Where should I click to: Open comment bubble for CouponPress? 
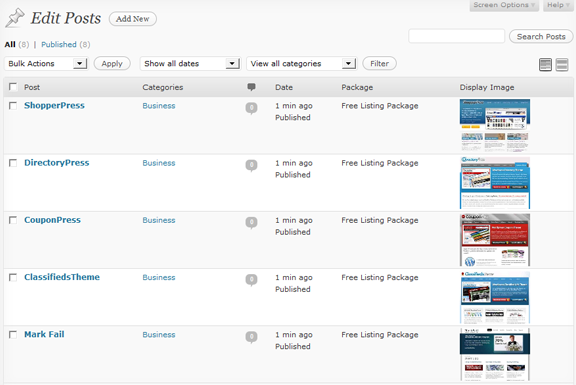tap(251, 223)
